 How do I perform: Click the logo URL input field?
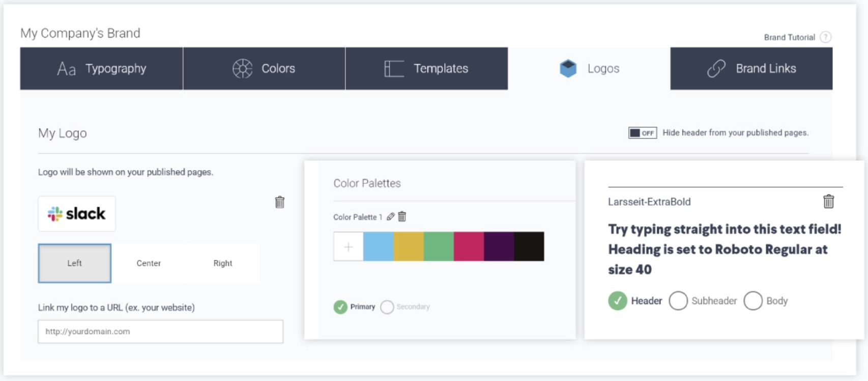[160, 332]
